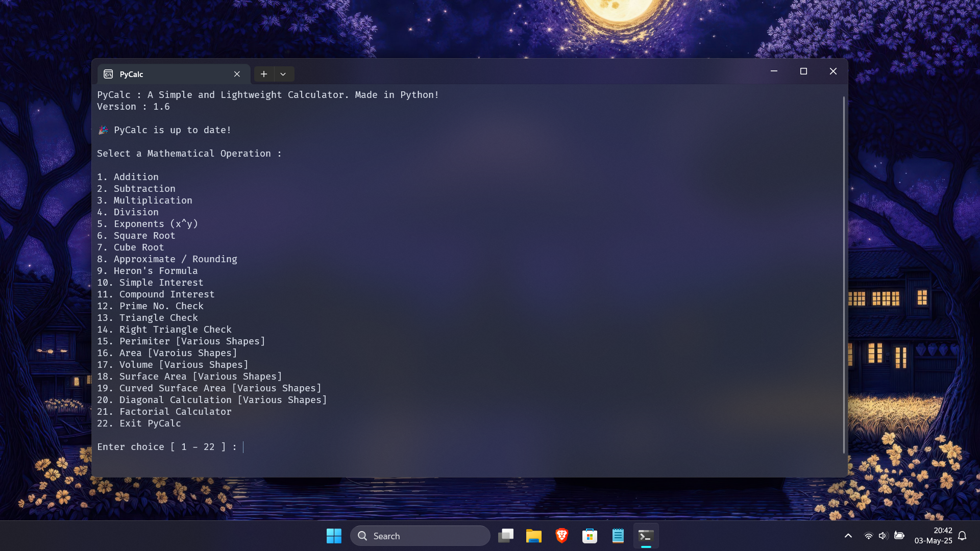Open the clock and date 20:42 flyout
Screen dimensions: 980x551
pyautogui.click(x=933, y=536)
